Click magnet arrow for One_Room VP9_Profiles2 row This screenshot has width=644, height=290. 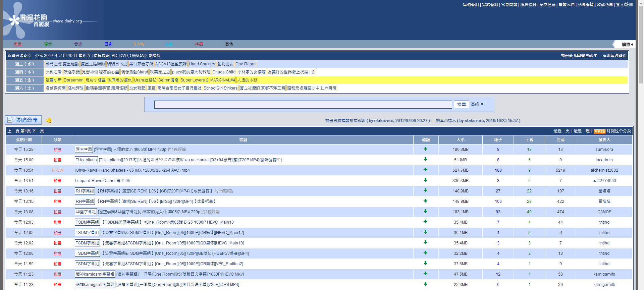(425, 263)
